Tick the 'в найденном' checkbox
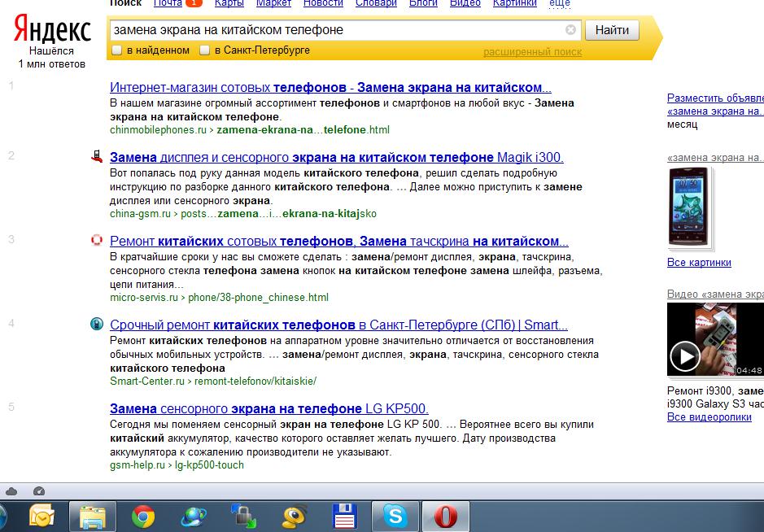The width and height of the screenshot is (764, 532). pos(117,50)
